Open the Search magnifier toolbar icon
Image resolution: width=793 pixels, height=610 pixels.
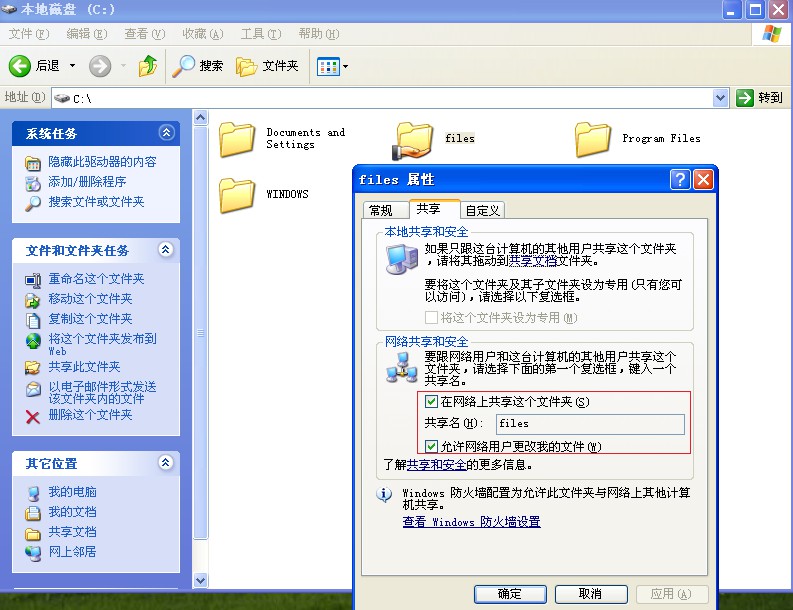pyautogui.click(x=184, y=66)
